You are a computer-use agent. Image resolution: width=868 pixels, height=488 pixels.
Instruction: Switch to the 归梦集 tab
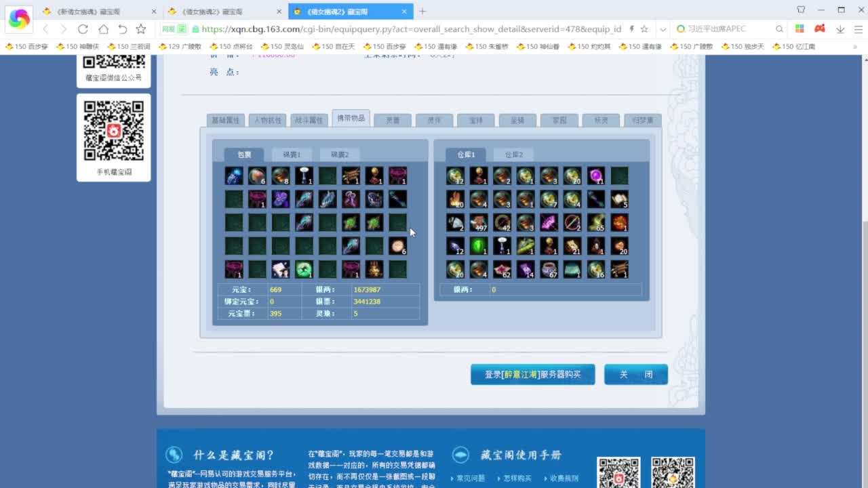coord(642,121)
